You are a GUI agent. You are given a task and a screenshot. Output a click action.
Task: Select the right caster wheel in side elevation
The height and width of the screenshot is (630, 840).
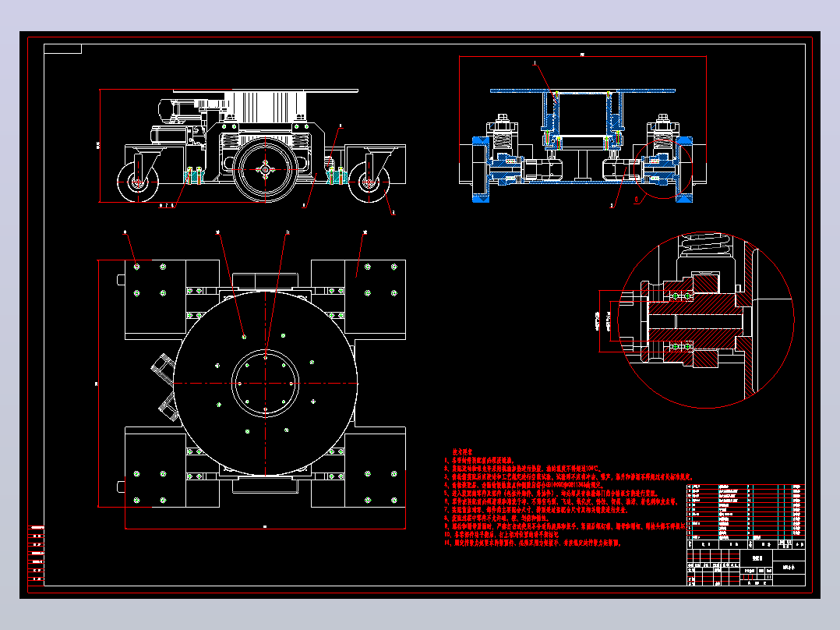369,182
